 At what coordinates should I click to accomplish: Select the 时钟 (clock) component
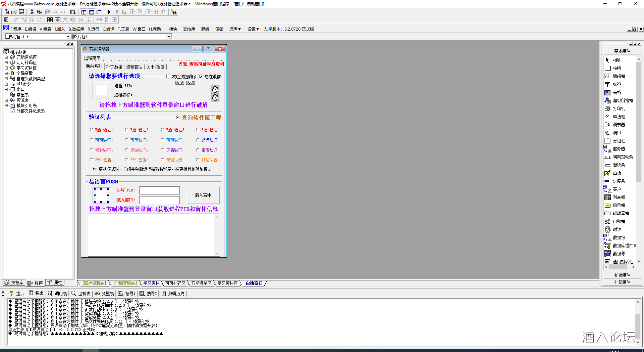pyautogui.click(x=616, y=230)
